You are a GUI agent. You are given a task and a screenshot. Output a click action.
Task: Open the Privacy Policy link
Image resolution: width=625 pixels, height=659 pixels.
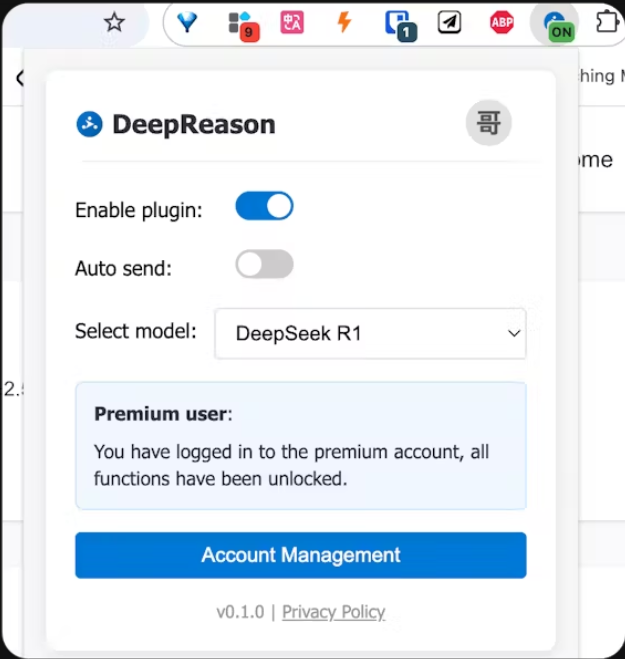pos(333,612)
